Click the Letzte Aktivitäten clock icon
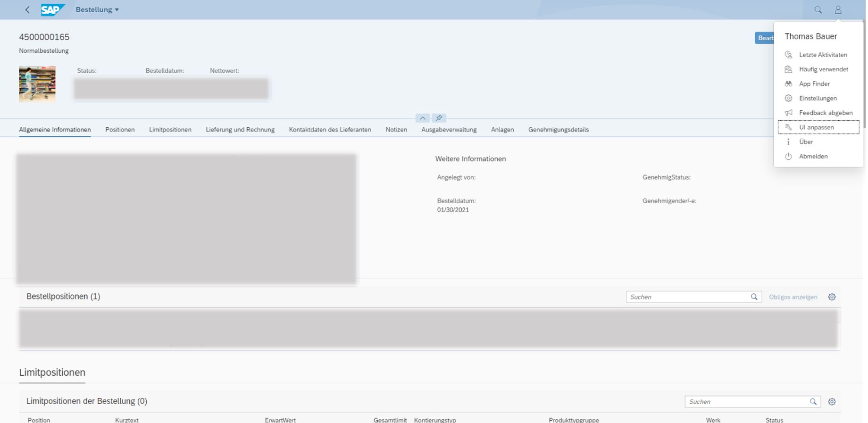Image resolution: width=868 pixels, height=423 pixels. [x=788, y=55]
